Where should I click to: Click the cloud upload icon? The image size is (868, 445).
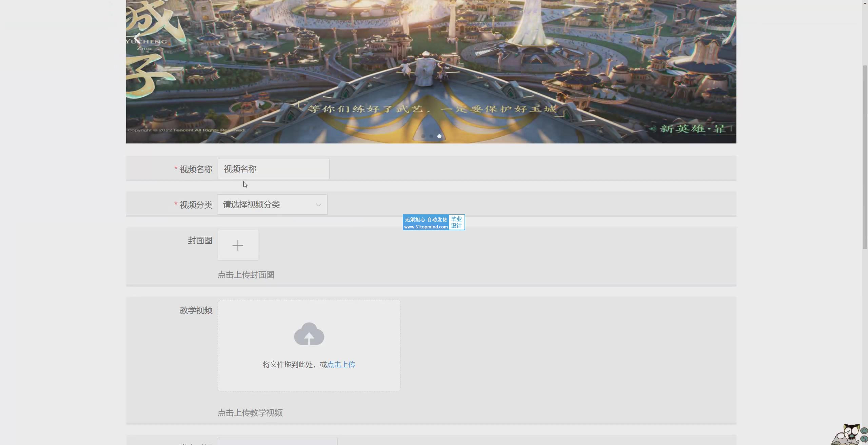tap(309, 334)
